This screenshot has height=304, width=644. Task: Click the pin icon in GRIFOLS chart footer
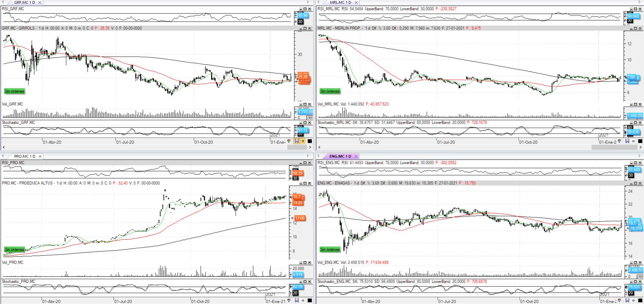tap(303, 141)
